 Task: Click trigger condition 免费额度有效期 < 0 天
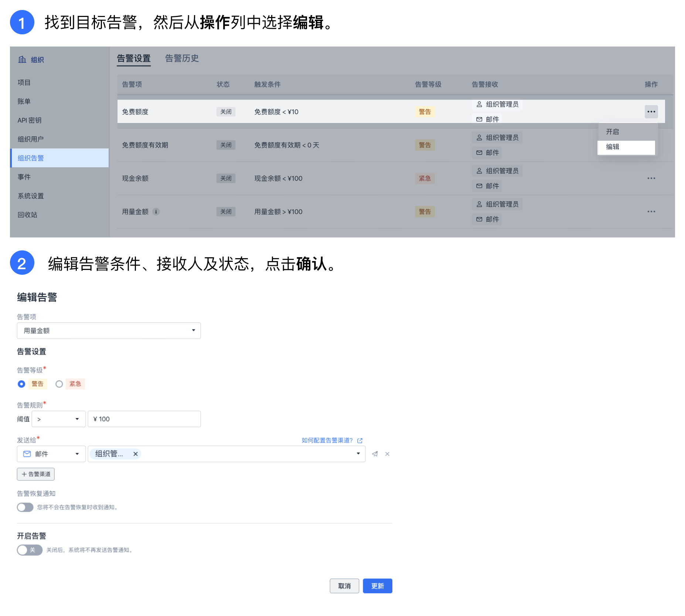point(287,145)
